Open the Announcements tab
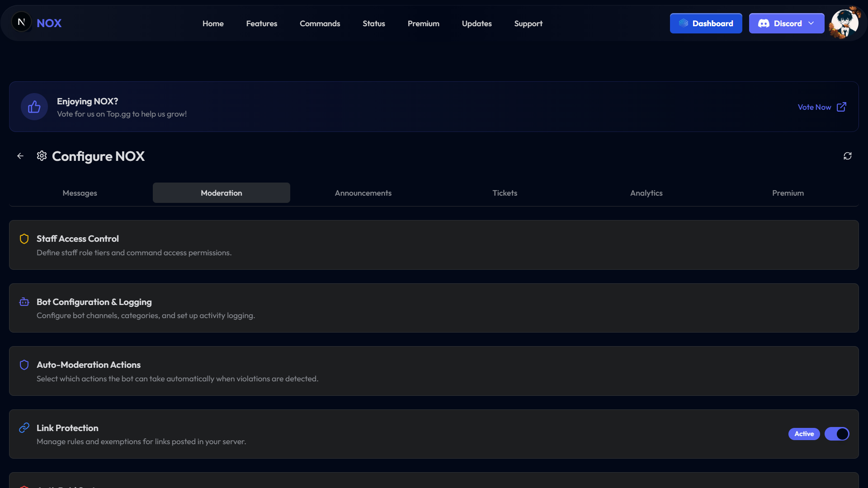Viewport: 868px width, 488px height. [363, 193]
